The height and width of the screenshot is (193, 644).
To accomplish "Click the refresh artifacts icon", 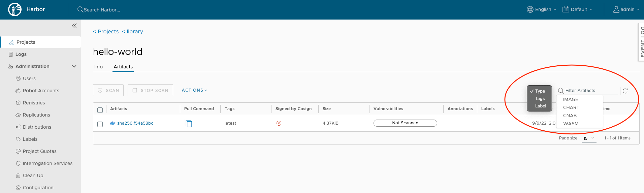I will (x=625, y=91).
